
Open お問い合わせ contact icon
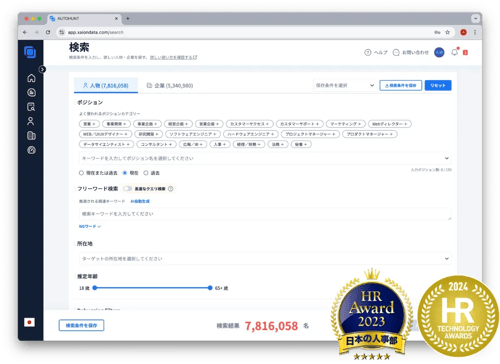pyautogui.click(x=396, y=52)
